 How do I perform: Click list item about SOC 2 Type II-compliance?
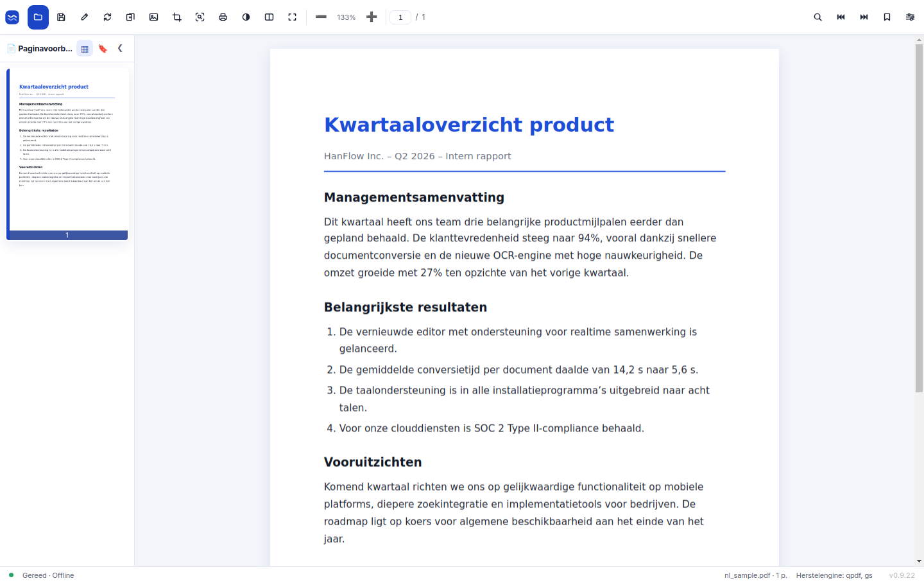[492, 428]
